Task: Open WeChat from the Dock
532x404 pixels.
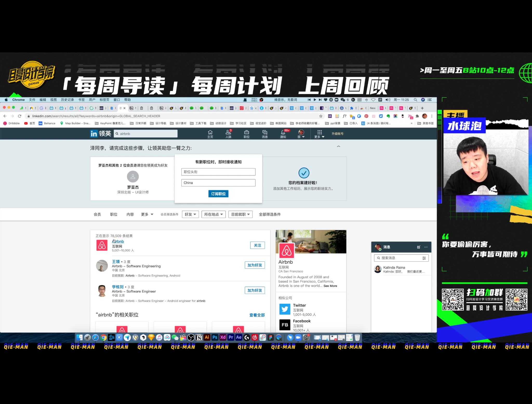Action: pyautogui.click(x=175, y=338)
